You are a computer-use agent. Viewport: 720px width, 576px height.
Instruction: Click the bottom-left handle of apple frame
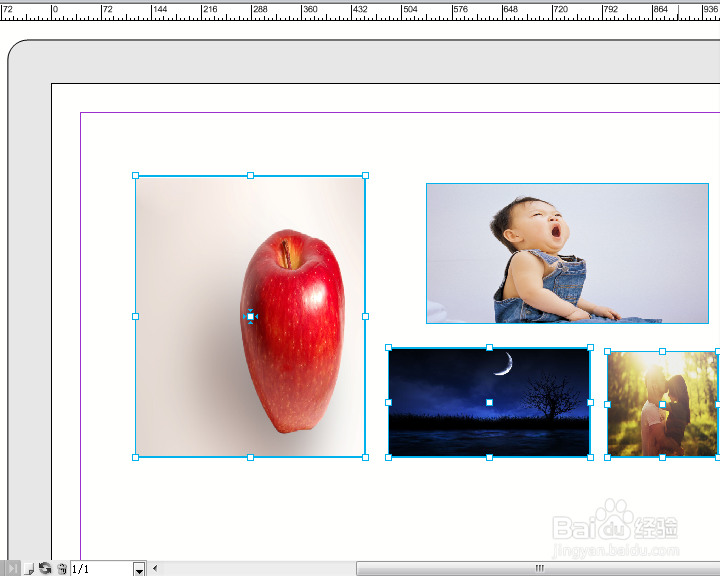pos(135,457)
